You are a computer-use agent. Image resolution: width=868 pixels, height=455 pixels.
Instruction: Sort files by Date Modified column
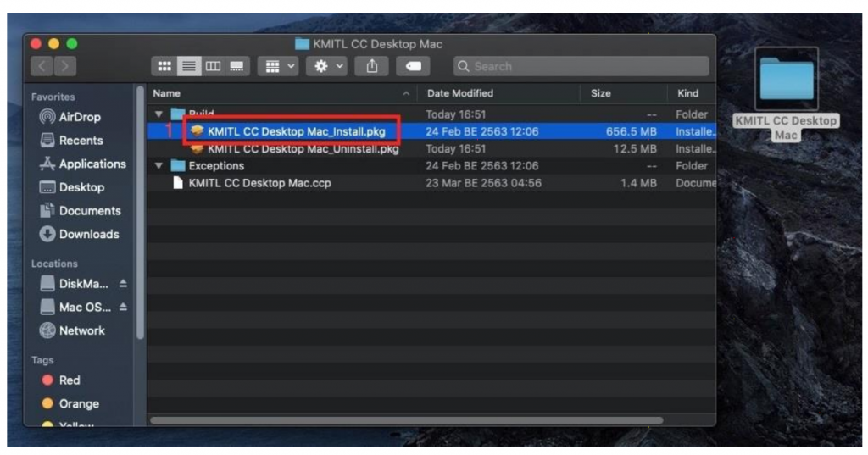click(460, 93)
